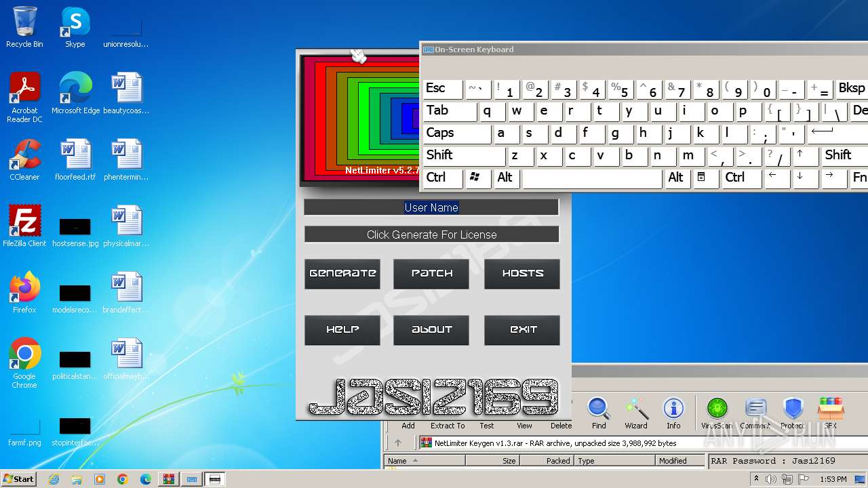Click 'RAR Password : Jasi2169' comment text

[x=774, y=461]
